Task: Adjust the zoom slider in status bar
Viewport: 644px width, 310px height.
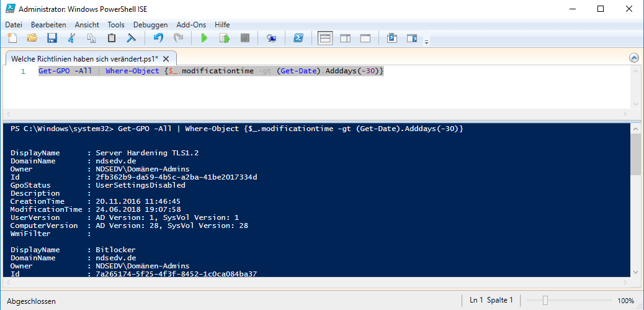Action: pyautogui.click(x=545, y=301)
